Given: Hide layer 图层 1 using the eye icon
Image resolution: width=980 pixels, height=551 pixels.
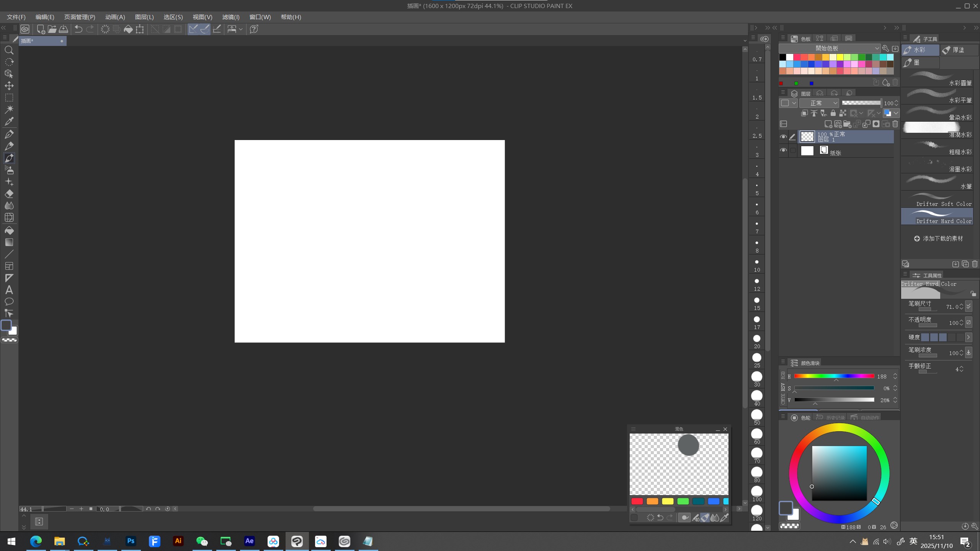Looking at the screenshot, I should (x=783, y=137).
